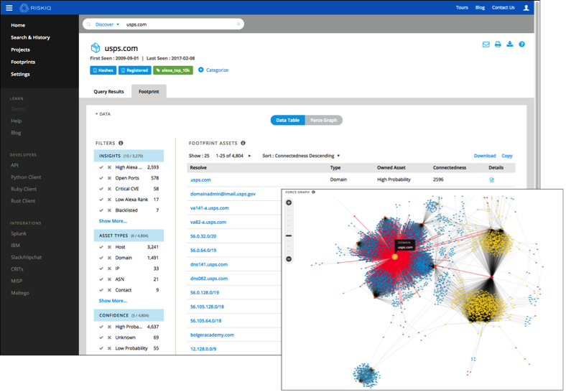Click the RiskIQ logo
566x392 pixels.
point(35,8)
